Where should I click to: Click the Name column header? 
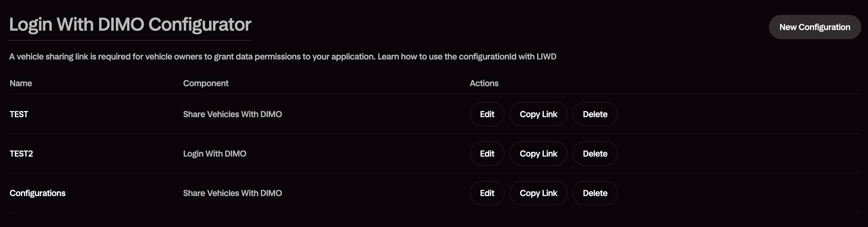[21, 83]
